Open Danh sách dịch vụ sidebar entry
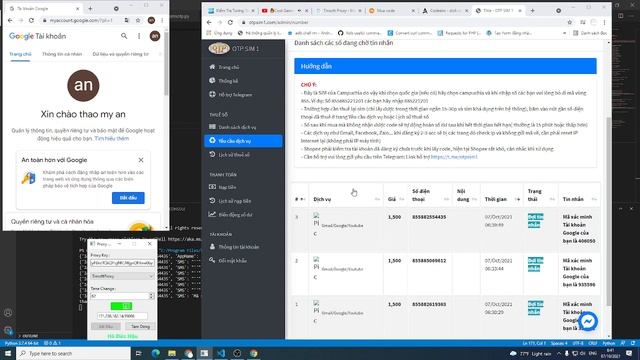 tap(237, 127)
